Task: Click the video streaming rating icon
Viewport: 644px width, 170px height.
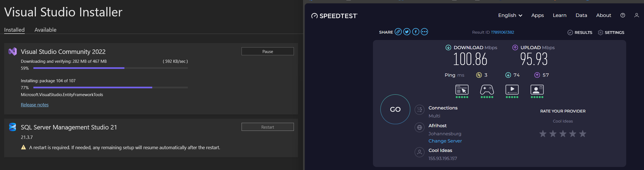Action: point(512,90)
